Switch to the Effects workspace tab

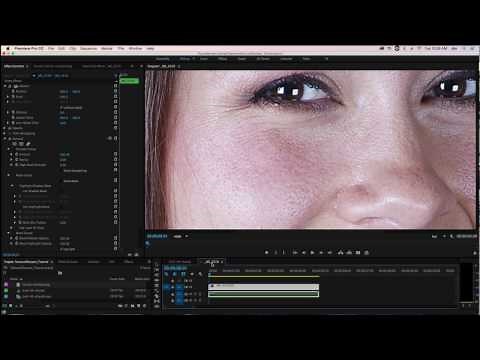pyautogui.click(x=222, y=59)
